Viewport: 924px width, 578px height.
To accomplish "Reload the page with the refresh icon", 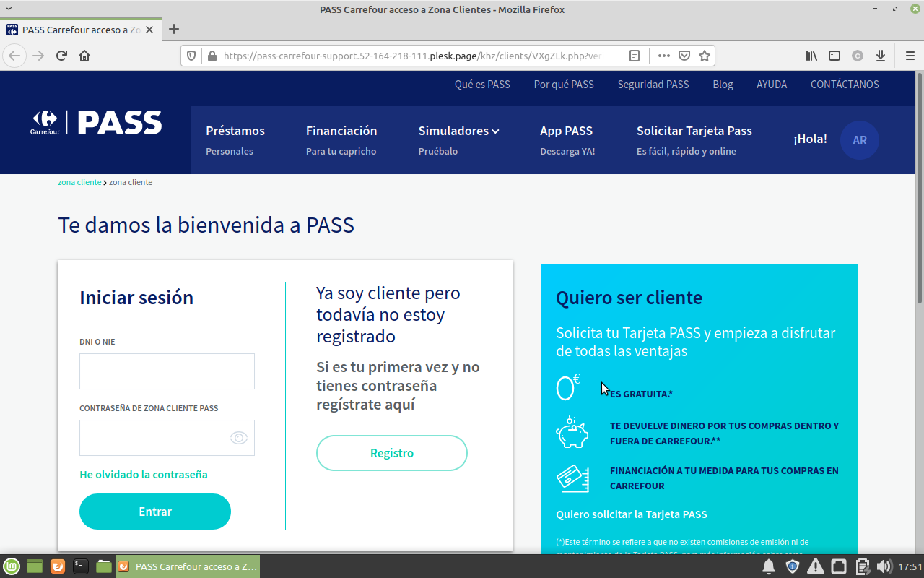I will [x=61, y=56].
